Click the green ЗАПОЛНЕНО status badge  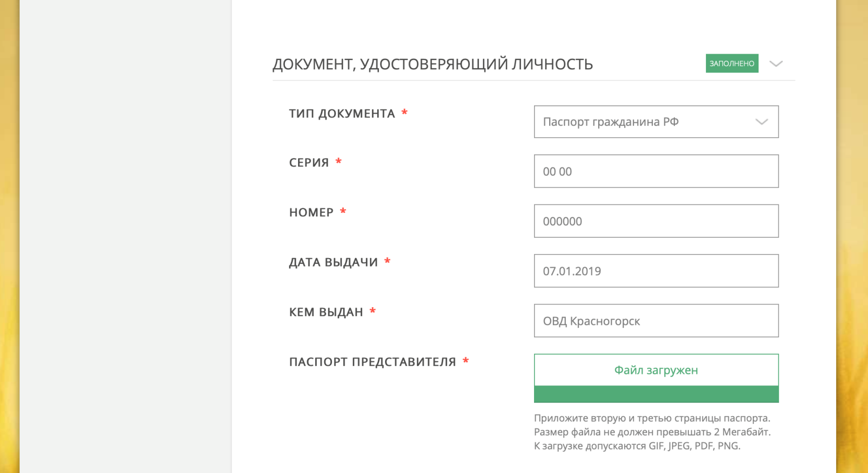tap(732, 64)
